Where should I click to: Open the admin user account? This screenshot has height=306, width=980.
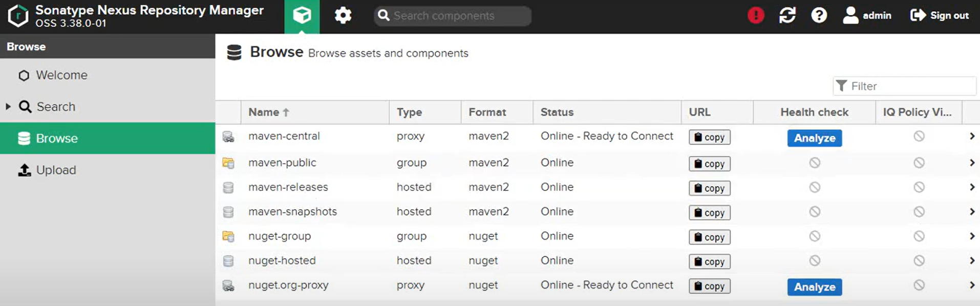click(x=867, y=15)
